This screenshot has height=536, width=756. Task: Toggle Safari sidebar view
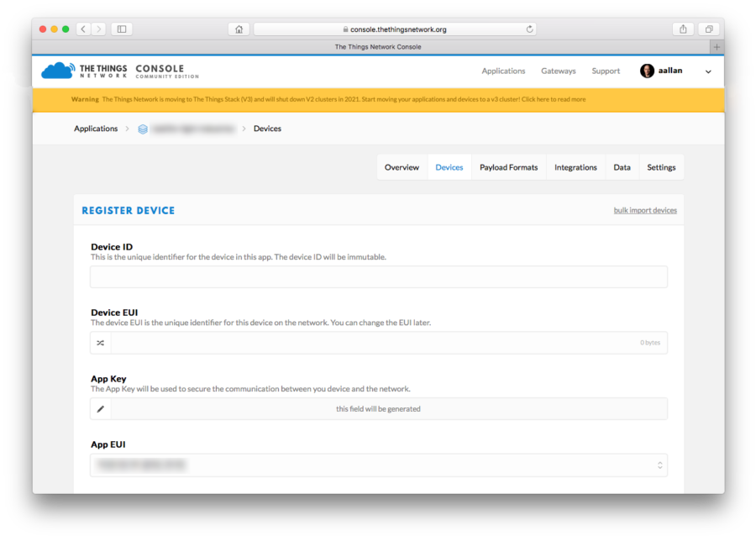tap(122, 29)
